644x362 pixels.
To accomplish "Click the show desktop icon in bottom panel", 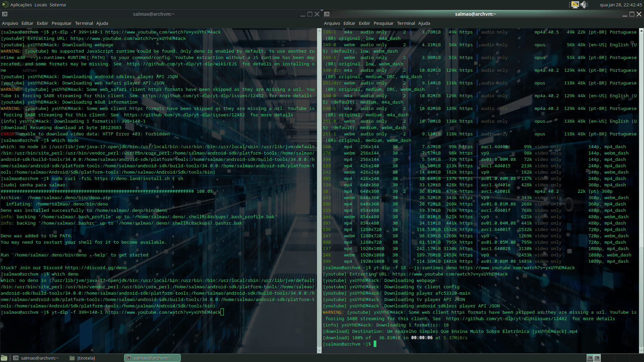I will click(4, 358).
